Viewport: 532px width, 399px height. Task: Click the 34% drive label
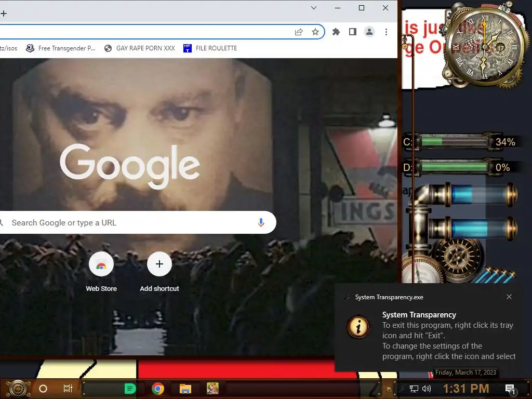click(506, 142)
